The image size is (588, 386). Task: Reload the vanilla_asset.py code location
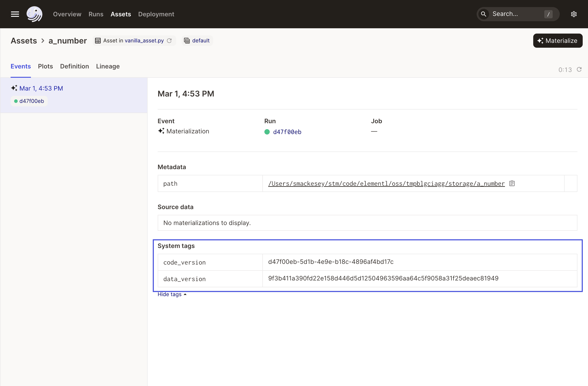click(x=169, y=40)
